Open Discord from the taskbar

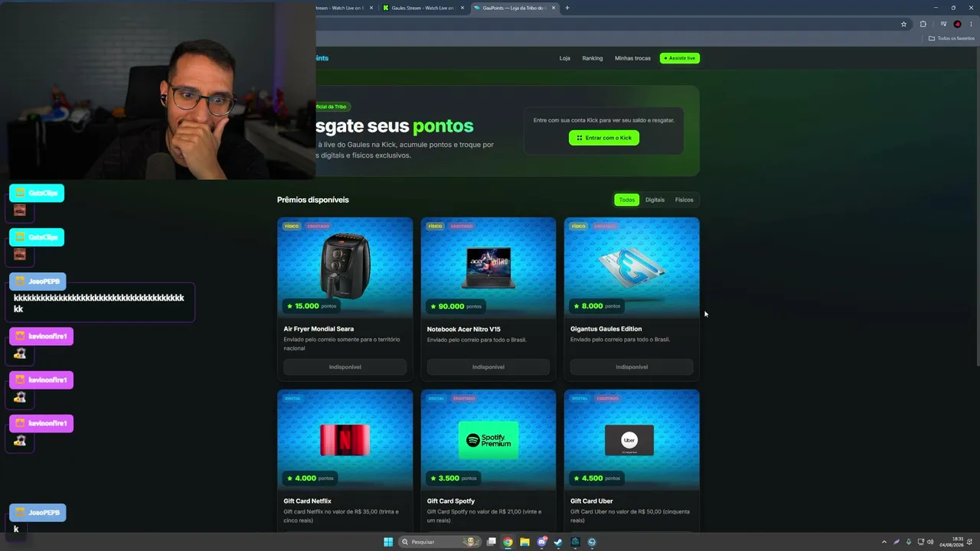(x=542, y=542)
